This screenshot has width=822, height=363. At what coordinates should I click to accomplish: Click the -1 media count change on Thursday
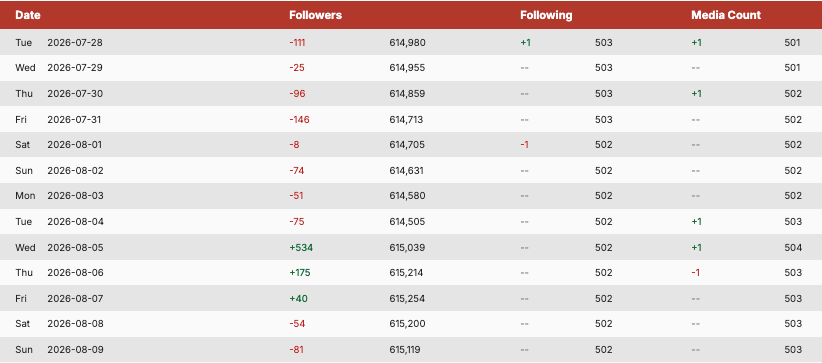tap(696, 273)
